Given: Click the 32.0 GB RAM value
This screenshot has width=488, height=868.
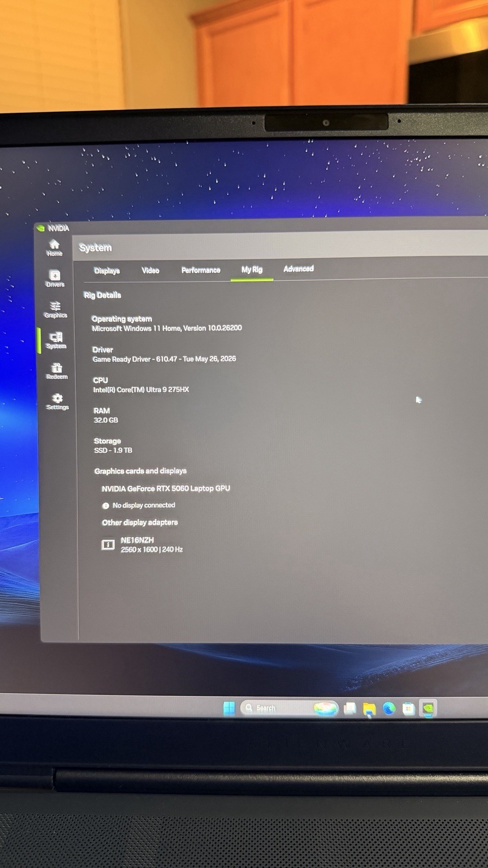Looking at the screenshot, I should (106, 420).
